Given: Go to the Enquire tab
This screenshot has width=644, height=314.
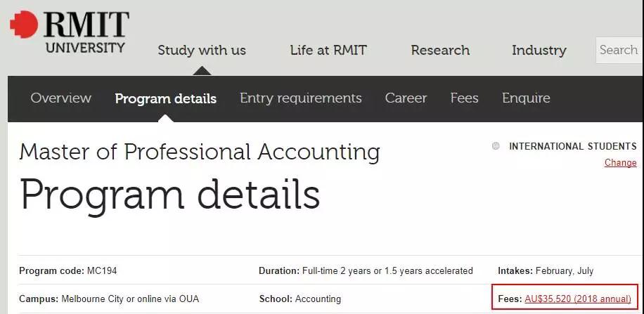Looking at the screenshot, I should point(526,98).
